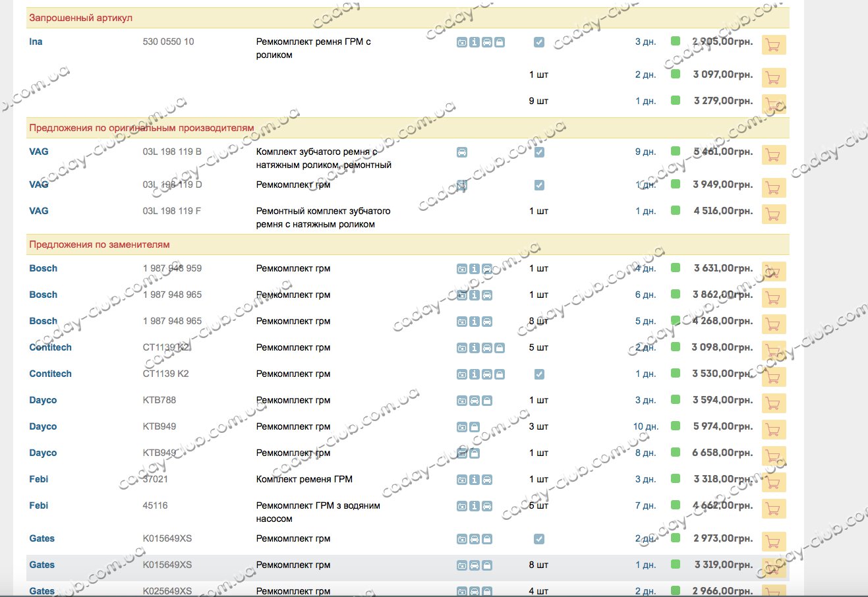The image size is (868, 597).
Task: Show car applicability for Febi 45116
Action: 487,506
